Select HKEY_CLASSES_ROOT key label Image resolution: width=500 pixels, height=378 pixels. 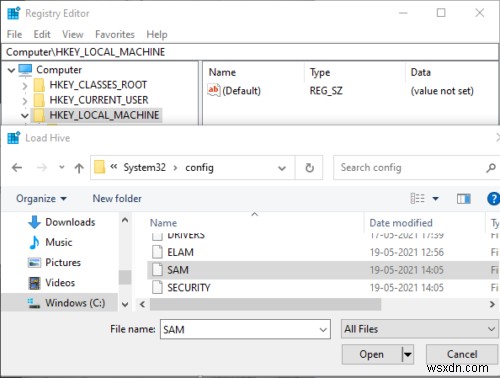[98, 85]
